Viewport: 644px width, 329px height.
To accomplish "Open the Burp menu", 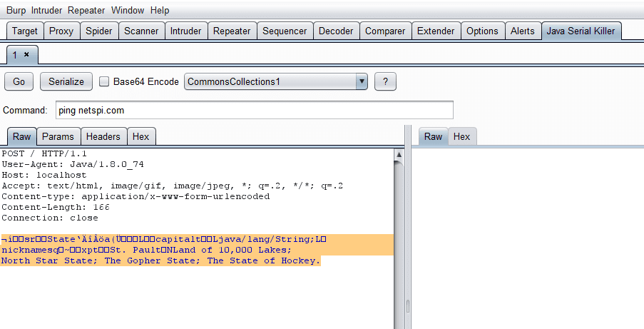I will click(x=16, y=11).
